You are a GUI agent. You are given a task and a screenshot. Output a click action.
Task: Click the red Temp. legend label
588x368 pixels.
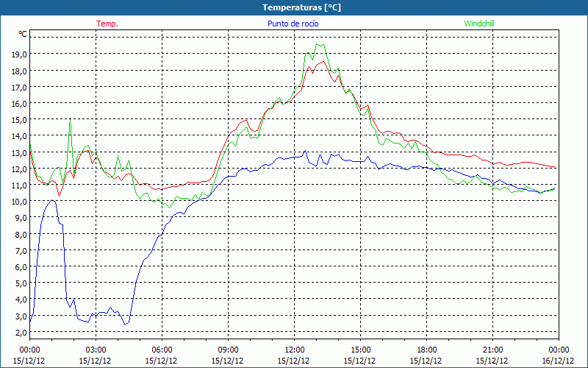click(107, 24)
